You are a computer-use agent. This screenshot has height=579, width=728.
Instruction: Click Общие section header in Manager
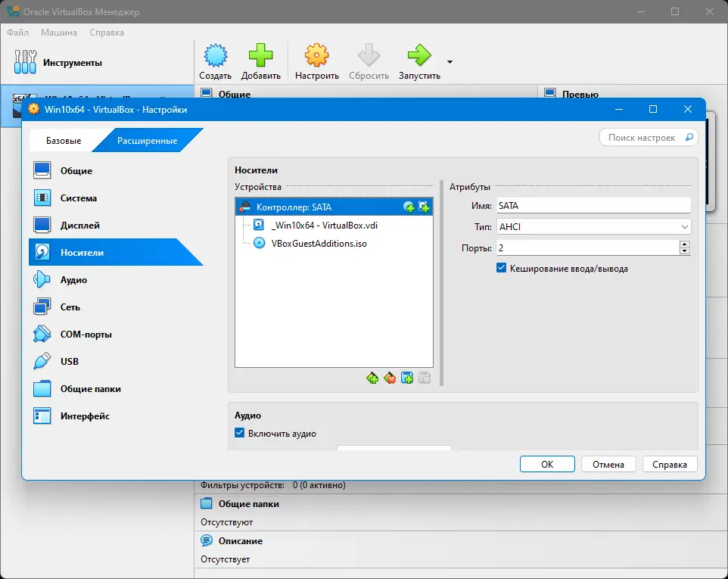(235, 95)
